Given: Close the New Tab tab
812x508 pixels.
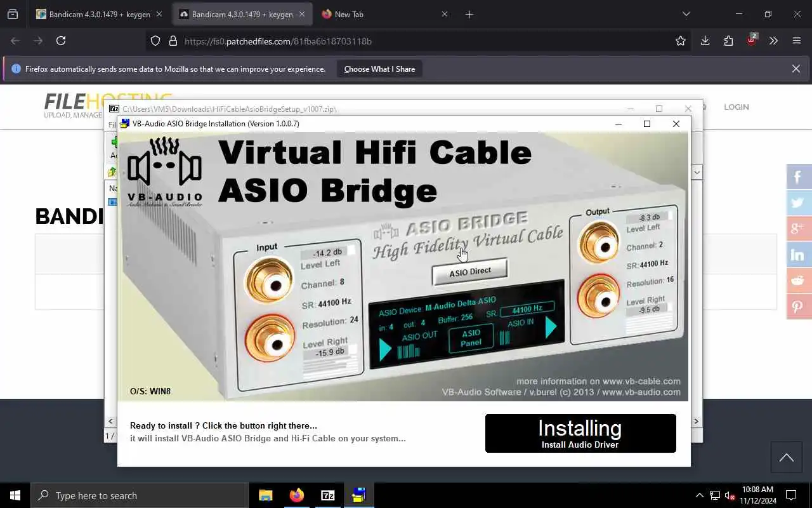Looking at the screenshot, I should 444,14.
